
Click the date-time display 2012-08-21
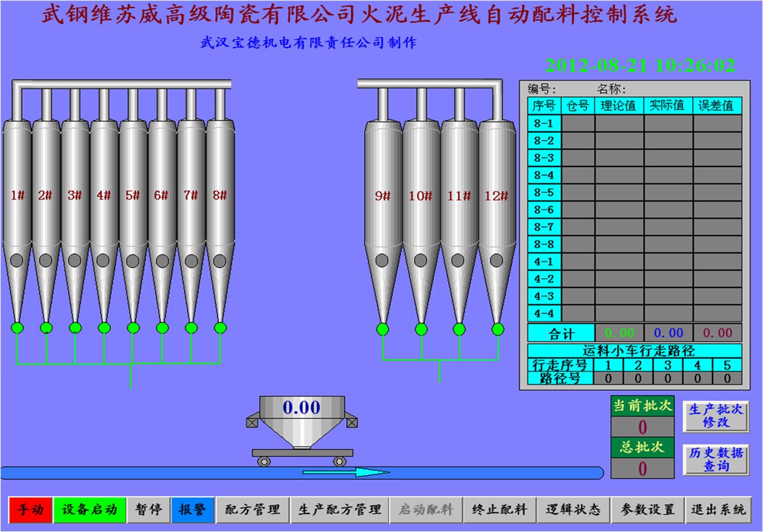(640, 66)
